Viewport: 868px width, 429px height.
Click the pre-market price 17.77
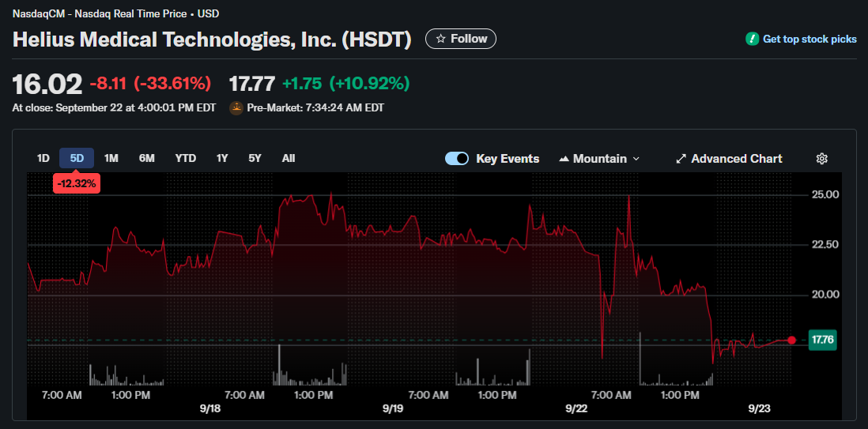coord(252,84)
